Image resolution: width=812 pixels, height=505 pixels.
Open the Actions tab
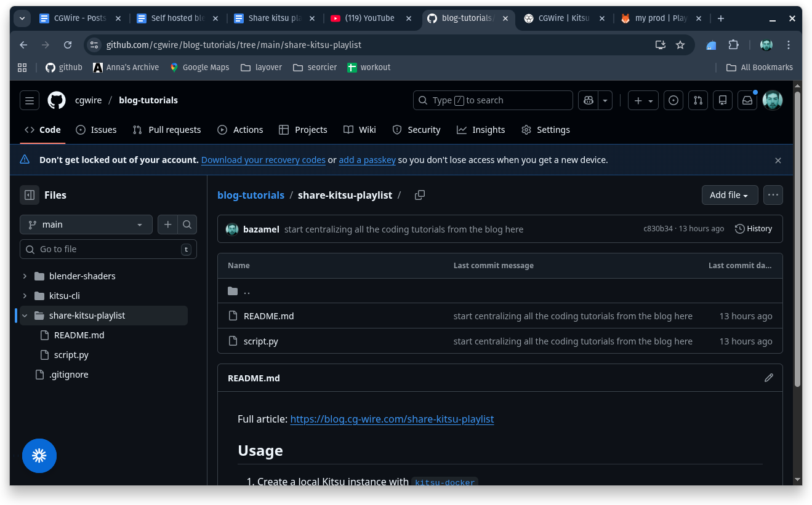[240, 130]
